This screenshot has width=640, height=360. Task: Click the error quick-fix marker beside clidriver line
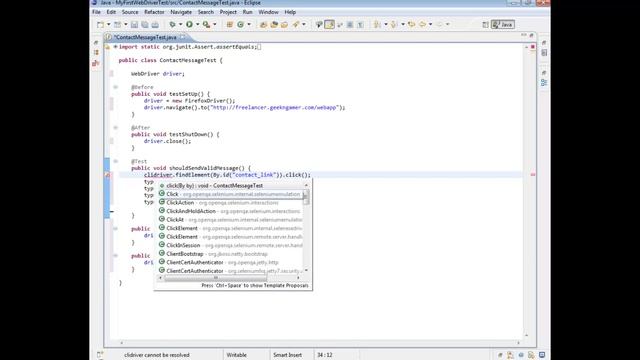tap(108, 175)
